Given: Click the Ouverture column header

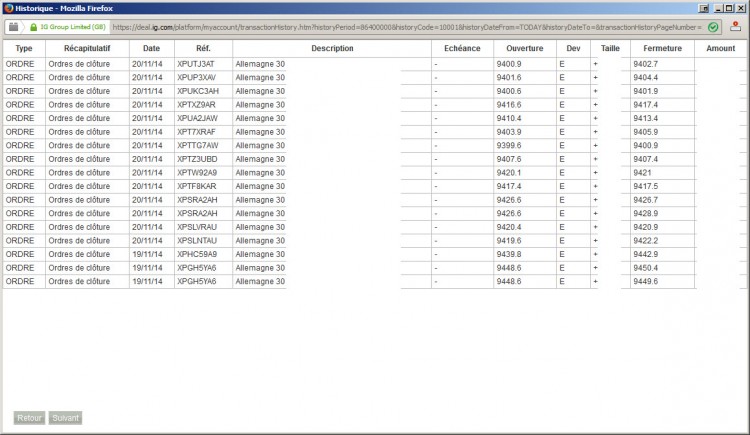Looking at the screenshot, I should click(525, 48).
